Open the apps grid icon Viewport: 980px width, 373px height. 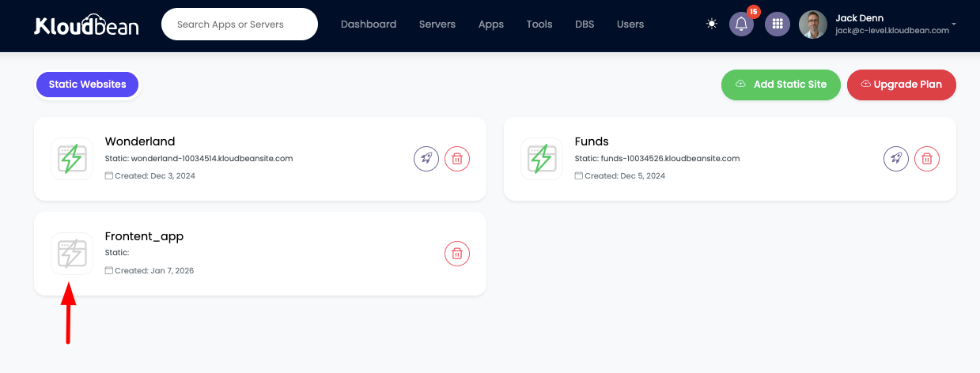coord(778,24)
